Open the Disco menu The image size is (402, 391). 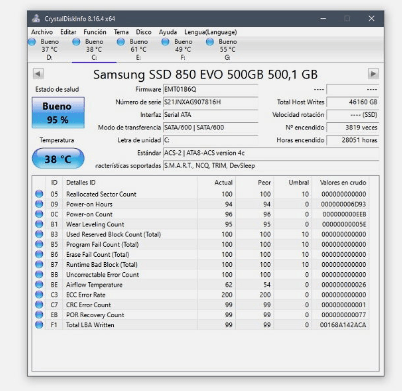coord(143,32)
